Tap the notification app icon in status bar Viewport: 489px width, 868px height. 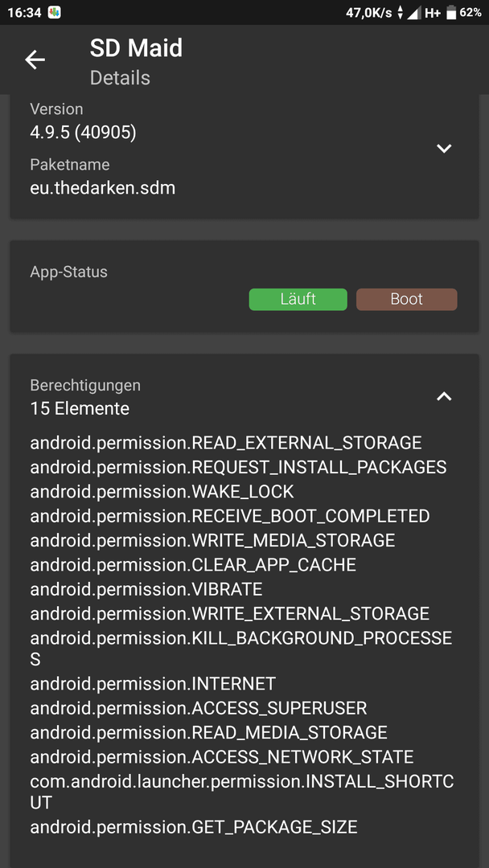coord(54,12)
